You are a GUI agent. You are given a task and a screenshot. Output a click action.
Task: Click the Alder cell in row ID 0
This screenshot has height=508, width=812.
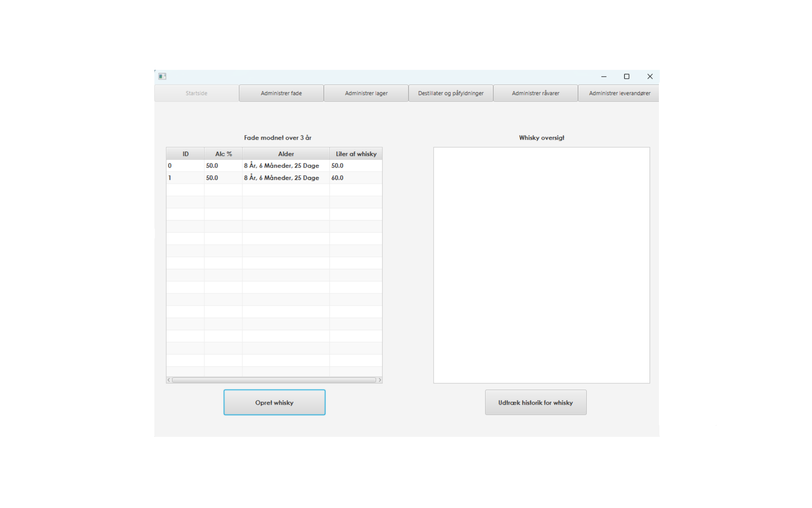click(x=286, y=166)
